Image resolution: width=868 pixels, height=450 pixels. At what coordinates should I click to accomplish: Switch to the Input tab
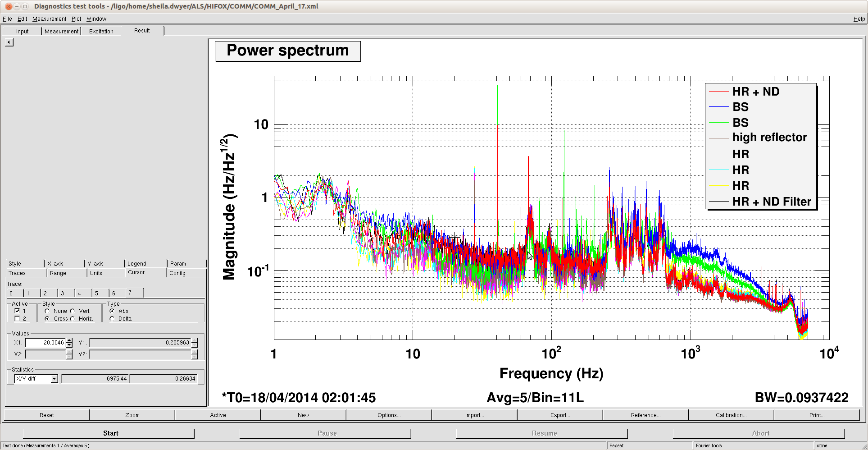[22, 32]
